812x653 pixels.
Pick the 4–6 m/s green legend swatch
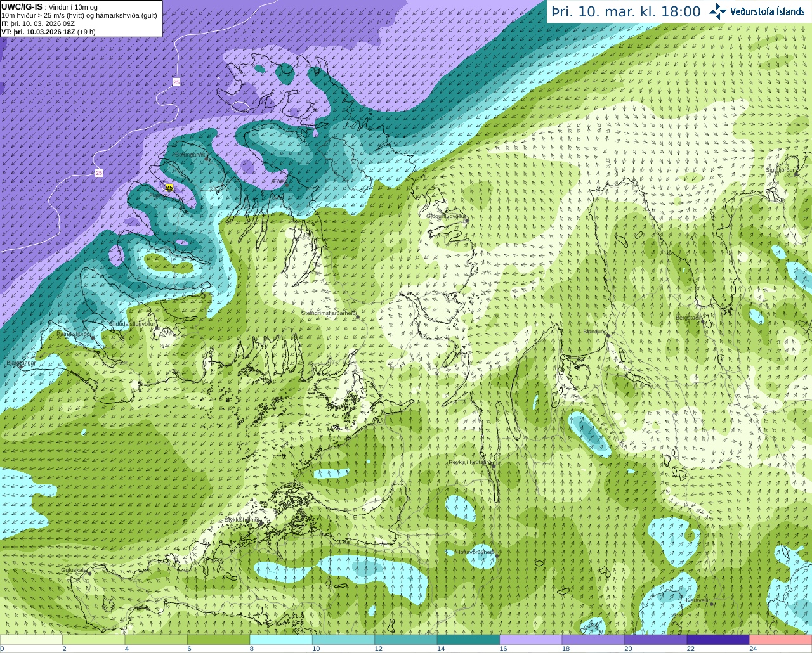click(x=156, y=640)
